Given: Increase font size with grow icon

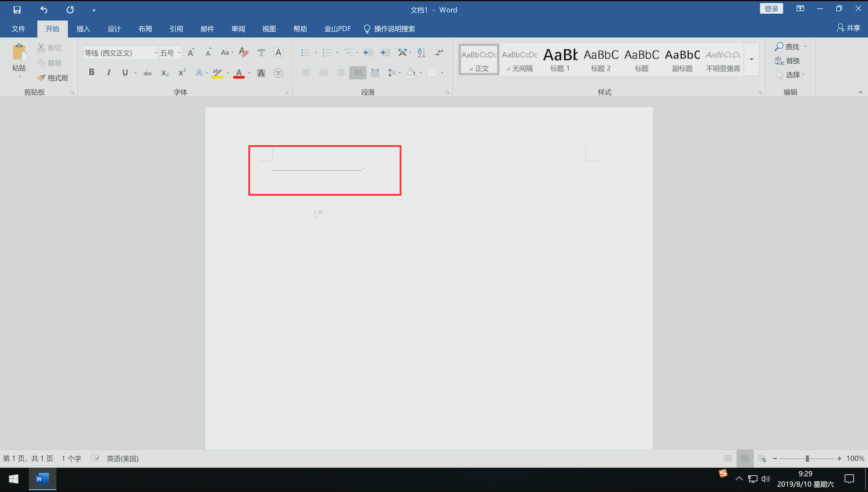Looking at the screenshot, I should click(191, 53).
